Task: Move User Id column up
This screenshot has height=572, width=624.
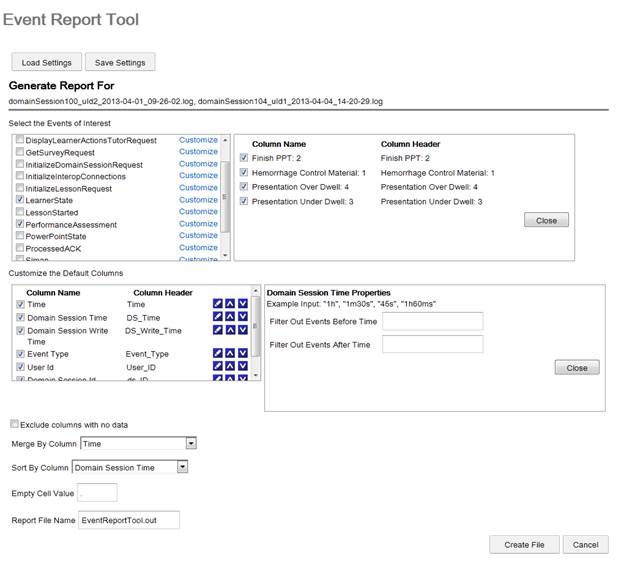Action: pos(230,366)
